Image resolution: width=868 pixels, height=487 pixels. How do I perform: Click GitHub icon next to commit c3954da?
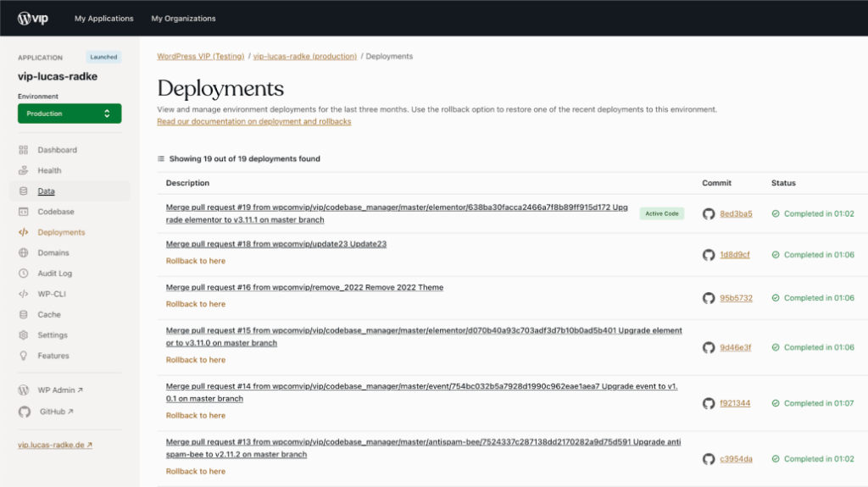click(x=709, y=459)
